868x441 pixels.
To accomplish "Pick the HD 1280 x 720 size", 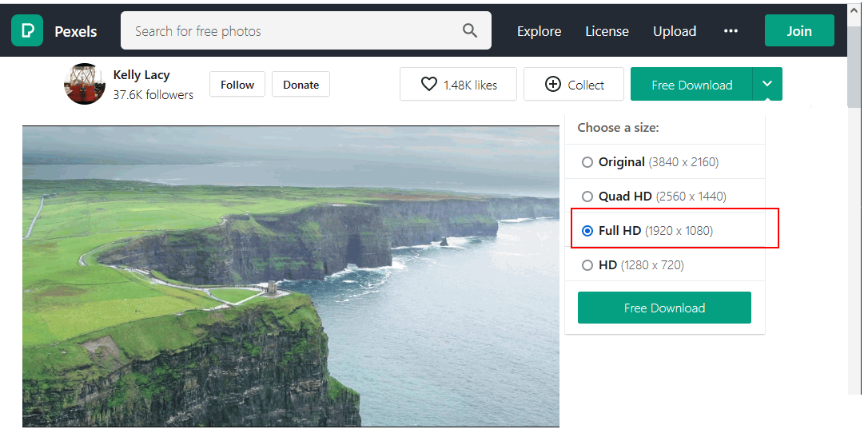I will [x=587, y=265].
